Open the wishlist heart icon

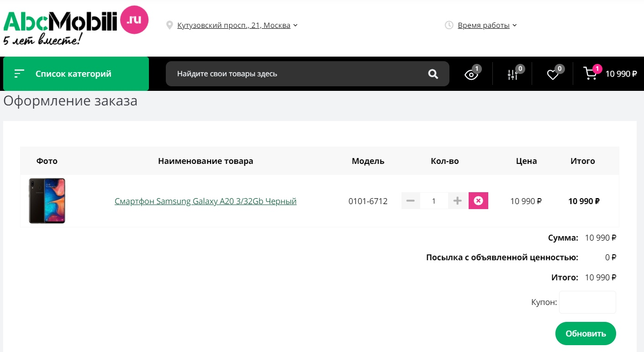click(553, 75)
